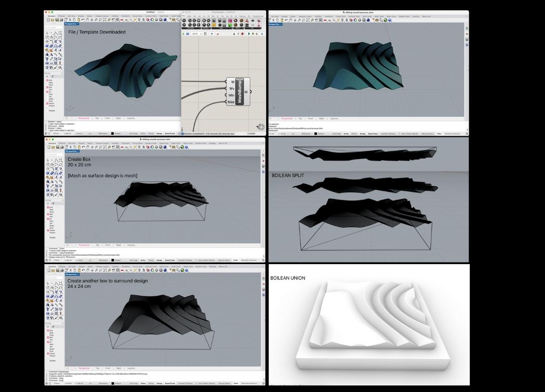Viewport: 545px width, 392px height.
Task: Click the New document icon in the bottom-left Rhino toolbar
Action: click(x=48, y=270)
